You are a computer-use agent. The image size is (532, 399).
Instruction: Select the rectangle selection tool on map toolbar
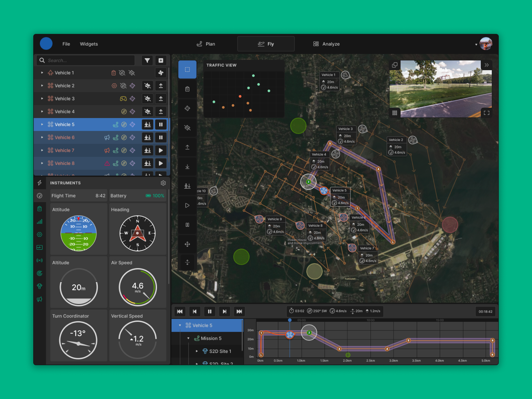tap(187, 69)
